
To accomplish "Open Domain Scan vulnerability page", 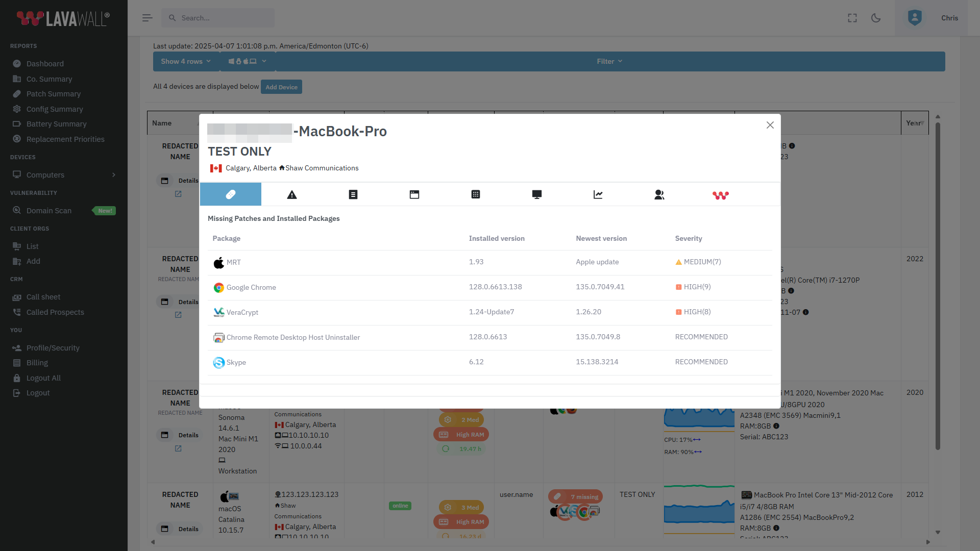I will point(49,211).
